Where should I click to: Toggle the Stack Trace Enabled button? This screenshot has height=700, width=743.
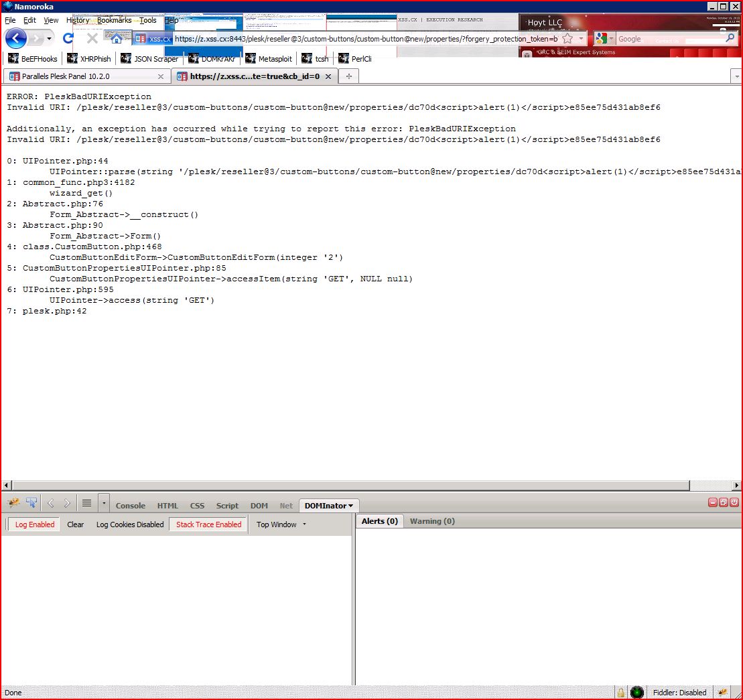[x=208, y=524]
